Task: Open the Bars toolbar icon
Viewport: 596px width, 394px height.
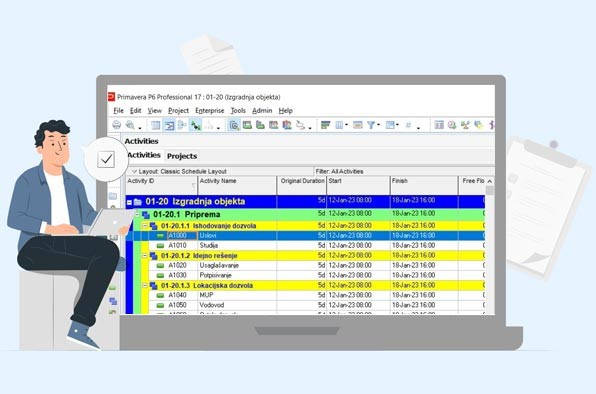Action: [x=325, y=125]
